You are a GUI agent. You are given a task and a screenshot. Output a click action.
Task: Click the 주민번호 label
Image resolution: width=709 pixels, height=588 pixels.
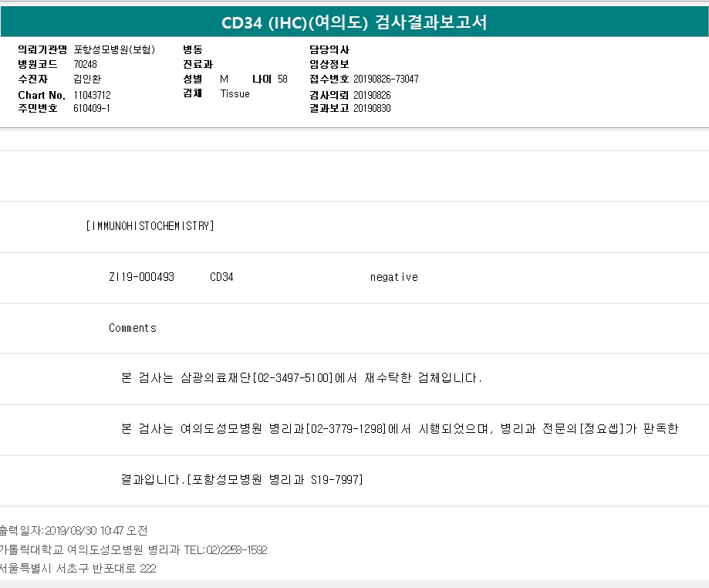(x=38, y=108)
